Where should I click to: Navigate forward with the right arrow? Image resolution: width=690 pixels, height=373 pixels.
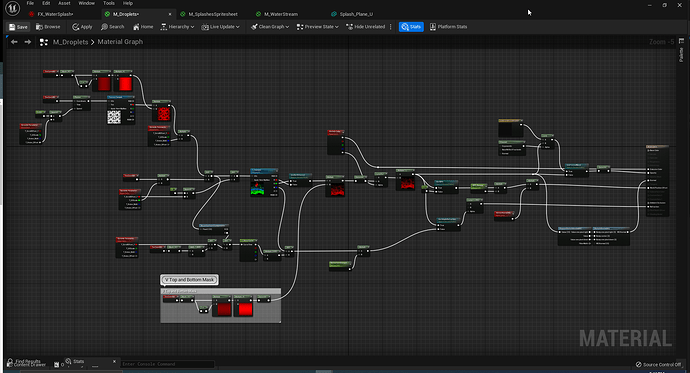tap(28, 42)
